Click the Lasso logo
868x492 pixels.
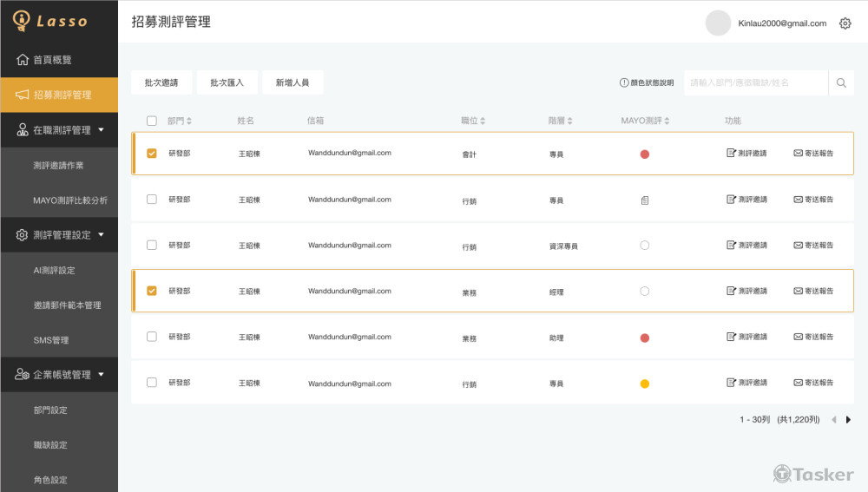(50, 20)
